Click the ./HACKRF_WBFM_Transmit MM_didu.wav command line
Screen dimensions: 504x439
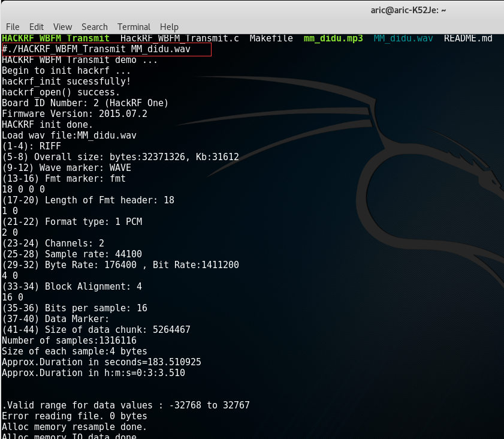point(96,49)
